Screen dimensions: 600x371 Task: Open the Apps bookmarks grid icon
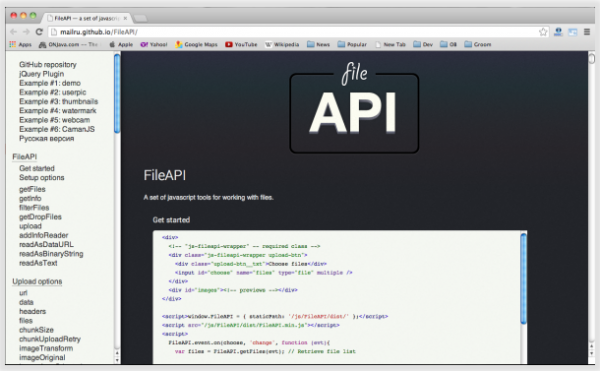click(x=13, y=44)
